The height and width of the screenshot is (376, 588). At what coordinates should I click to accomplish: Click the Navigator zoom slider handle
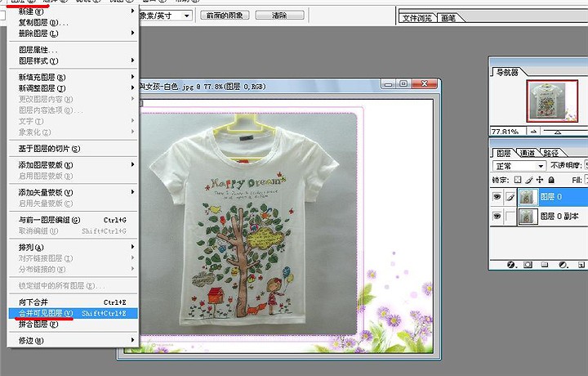tap(558, 132)
